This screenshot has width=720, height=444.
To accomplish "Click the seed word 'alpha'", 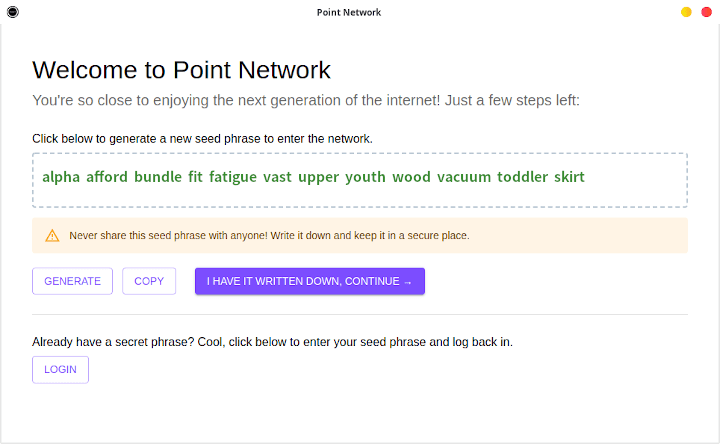I will pos(60,177).
